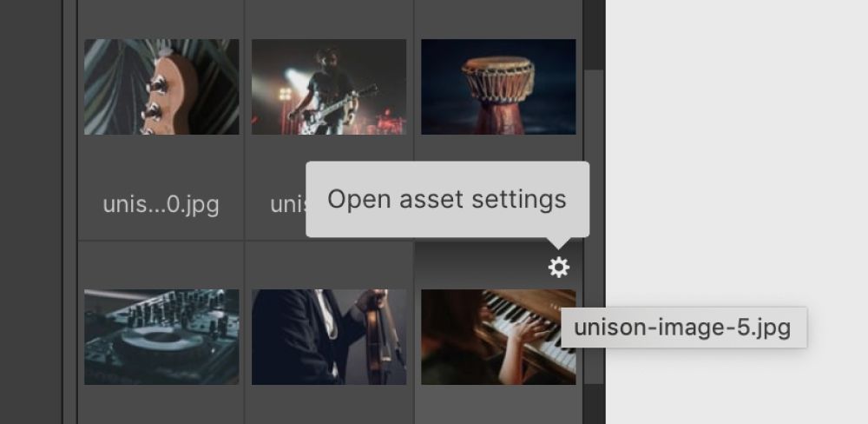Click the Open asset settings tooltip

(x=447, y=200)
